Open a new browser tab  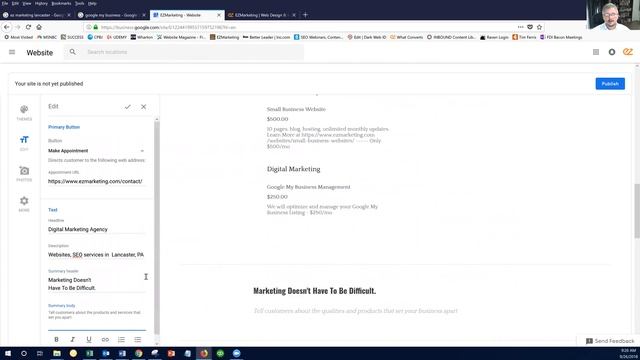(305, 15)
